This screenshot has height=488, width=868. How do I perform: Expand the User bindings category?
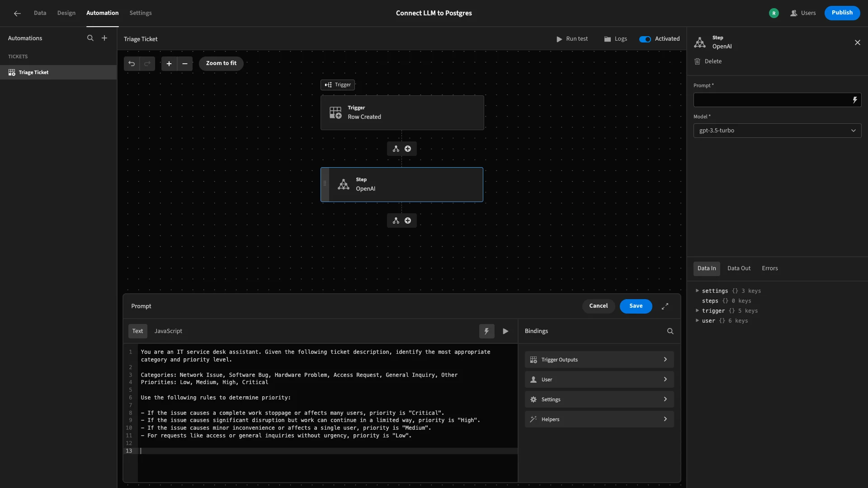(x=599, y=380)
